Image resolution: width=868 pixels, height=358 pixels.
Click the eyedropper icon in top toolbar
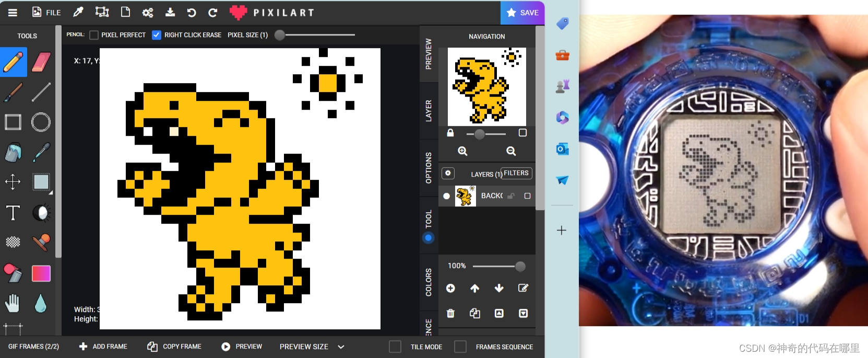click(x=78, y=12)
